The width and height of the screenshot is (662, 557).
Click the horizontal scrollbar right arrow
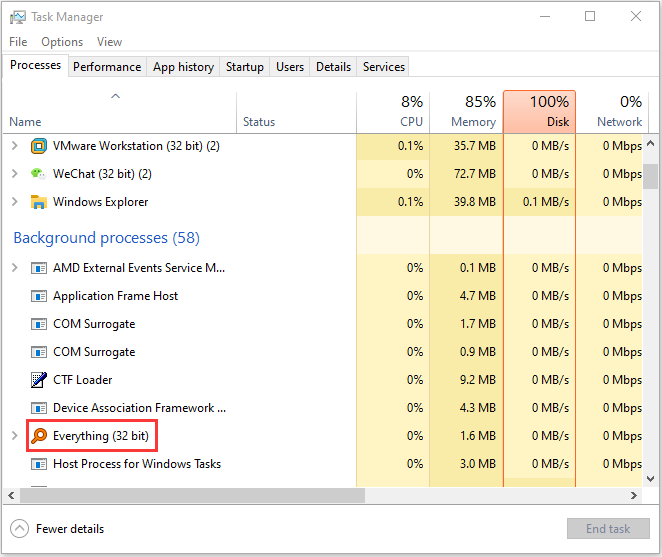(634, 496)
